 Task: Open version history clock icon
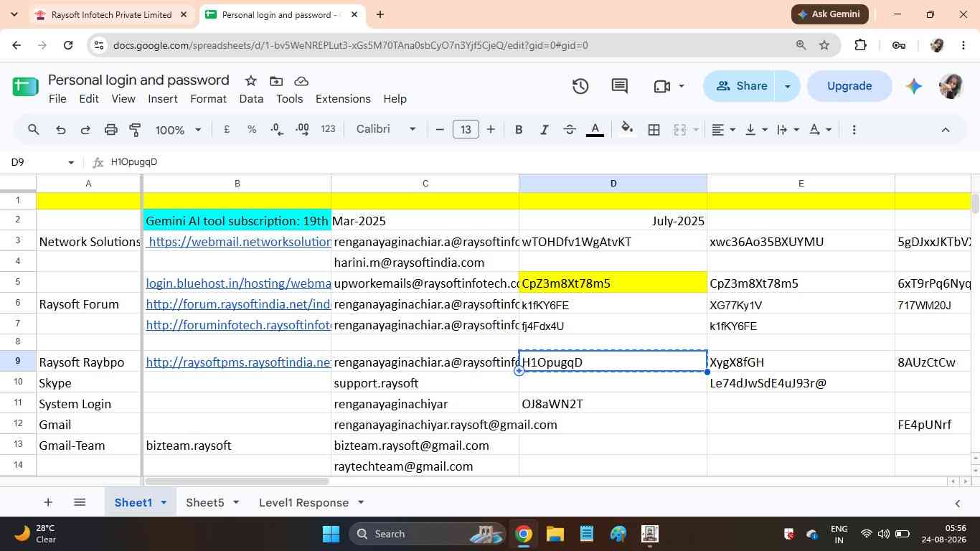[x=580, y=86]
